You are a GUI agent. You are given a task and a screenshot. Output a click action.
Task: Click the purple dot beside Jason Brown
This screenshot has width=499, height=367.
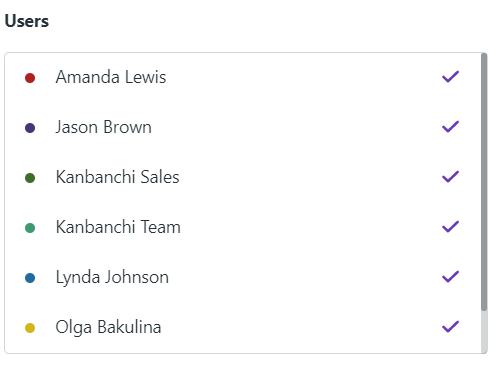pos(30,128)
